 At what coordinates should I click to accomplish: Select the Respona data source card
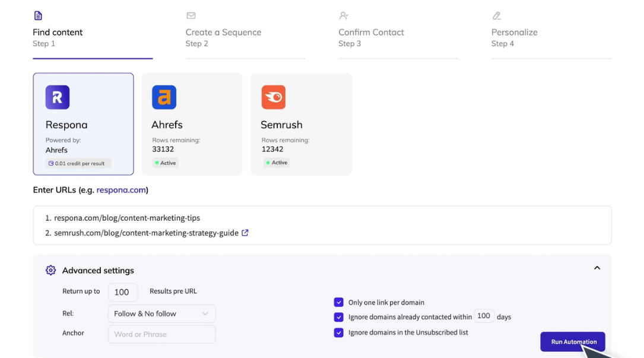coord(83,124)
